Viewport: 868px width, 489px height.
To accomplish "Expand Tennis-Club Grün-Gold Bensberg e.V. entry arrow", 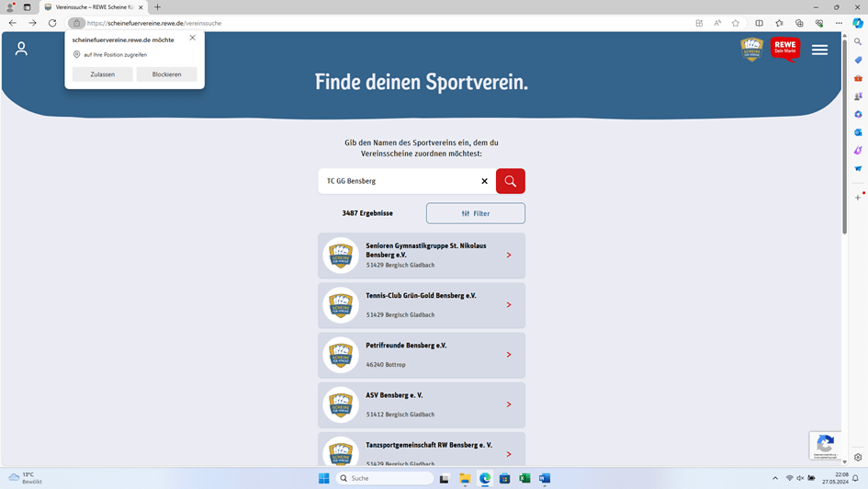I will coord(509,305).
